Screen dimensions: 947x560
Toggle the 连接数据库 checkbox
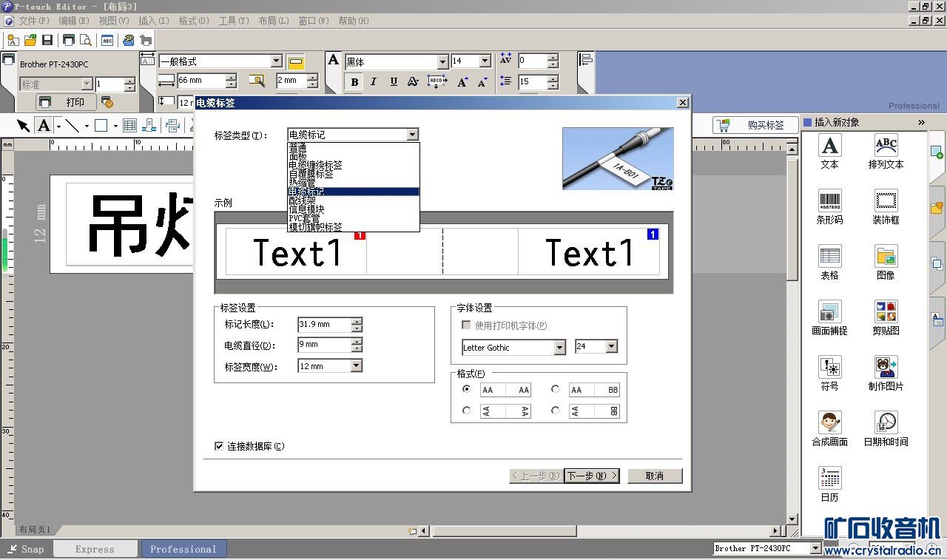[x=219, y=446]
